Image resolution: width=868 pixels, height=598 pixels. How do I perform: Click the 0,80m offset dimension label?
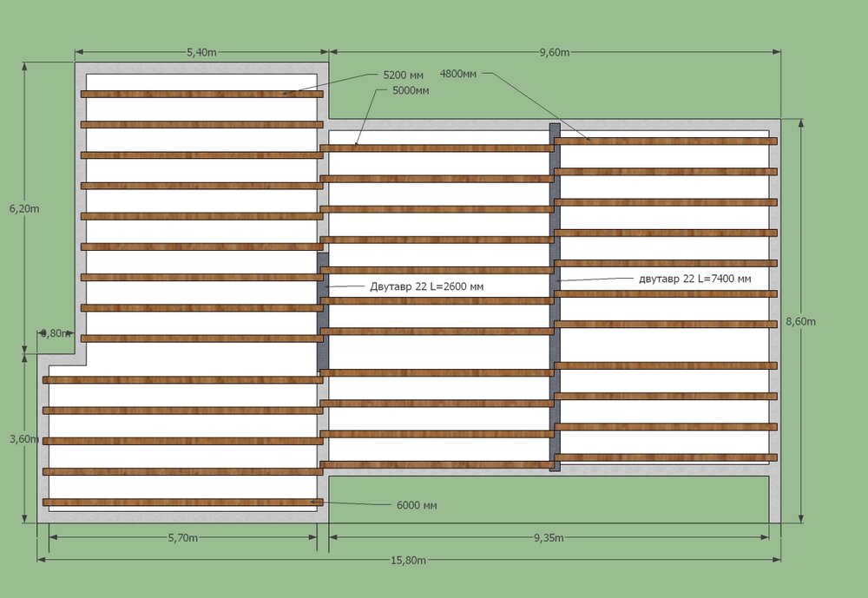[x=53, y=333]
